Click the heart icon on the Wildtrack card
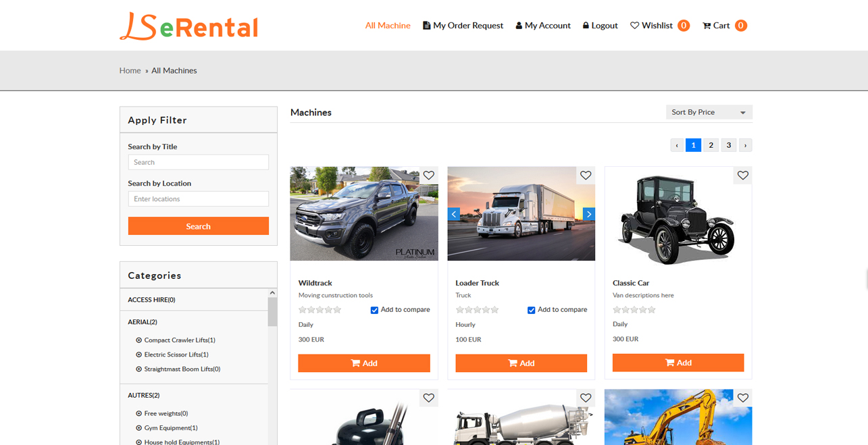The image size is (868, 445). [429, 175]
